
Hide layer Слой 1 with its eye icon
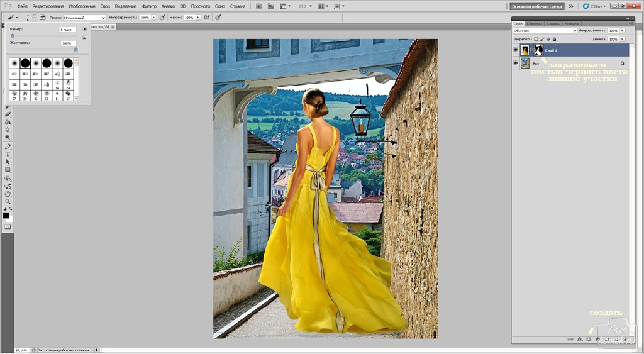pyautogui.click(x=516, y=50)
